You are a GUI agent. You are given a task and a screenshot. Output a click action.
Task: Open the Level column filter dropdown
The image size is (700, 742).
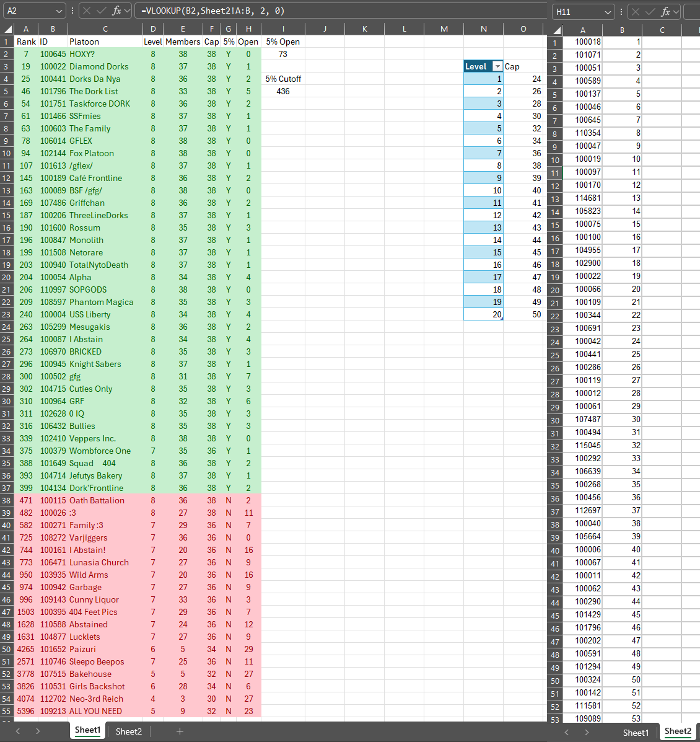(497, 66)
